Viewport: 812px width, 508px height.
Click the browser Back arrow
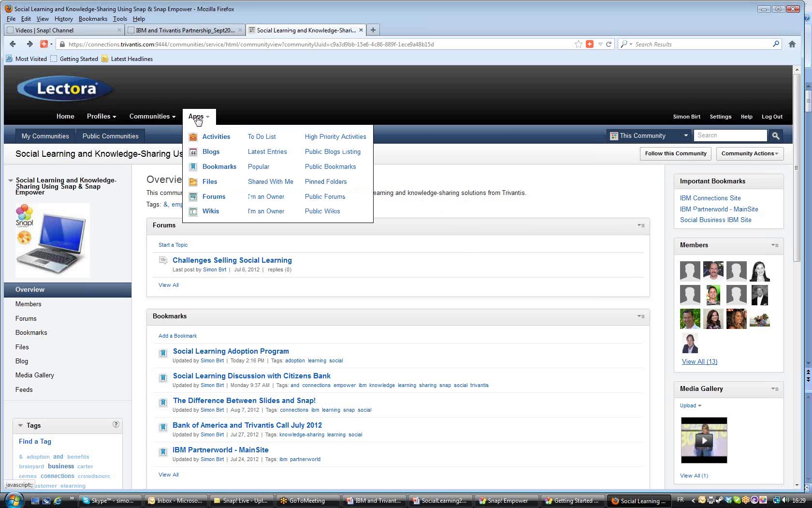tap(13, 44)
